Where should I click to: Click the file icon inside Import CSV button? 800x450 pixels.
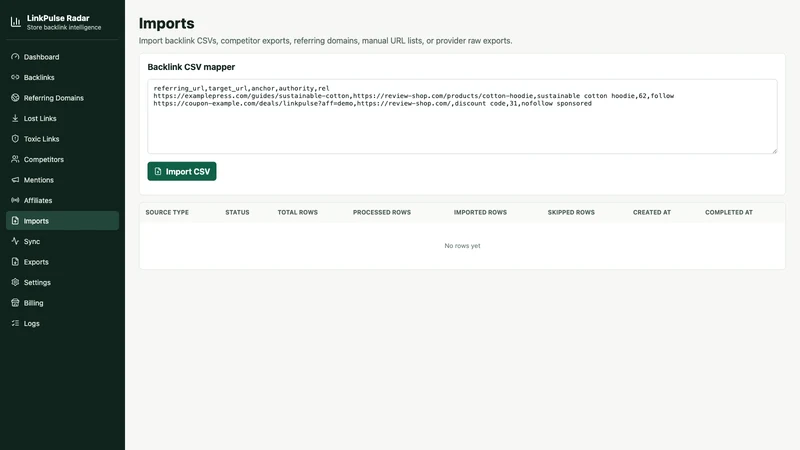pyautogui.click(x=158, y=171)
